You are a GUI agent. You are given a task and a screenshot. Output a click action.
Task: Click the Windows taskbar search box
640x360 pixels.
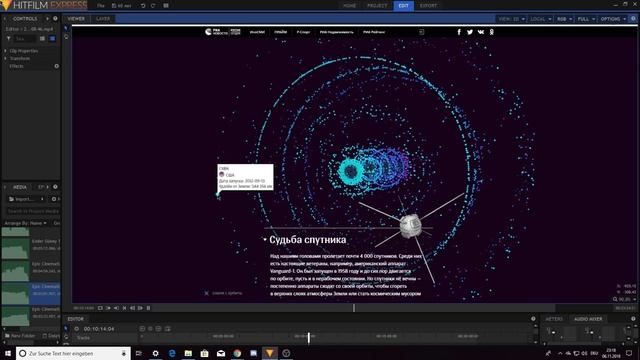point(73,353)
